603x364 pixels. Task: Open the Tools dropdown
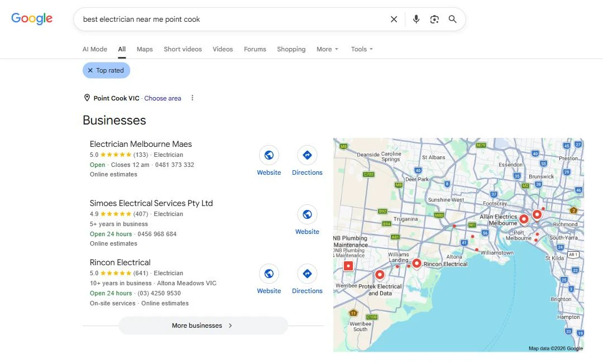point(362,49)
